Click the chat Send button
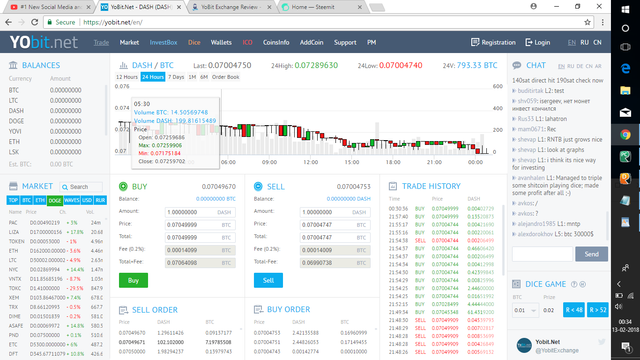This screenshot has width=640, height=360. tap(591, 254)
